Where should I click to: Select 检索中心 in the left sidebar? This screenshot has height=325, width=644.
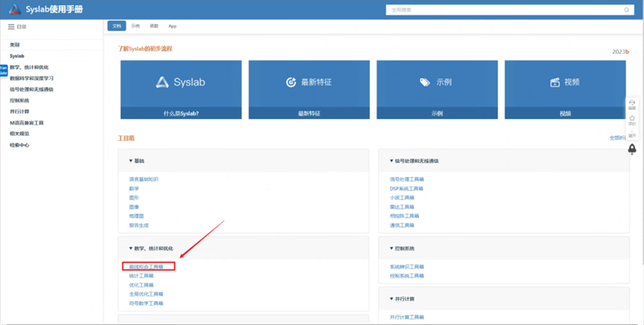coord(19,145)
